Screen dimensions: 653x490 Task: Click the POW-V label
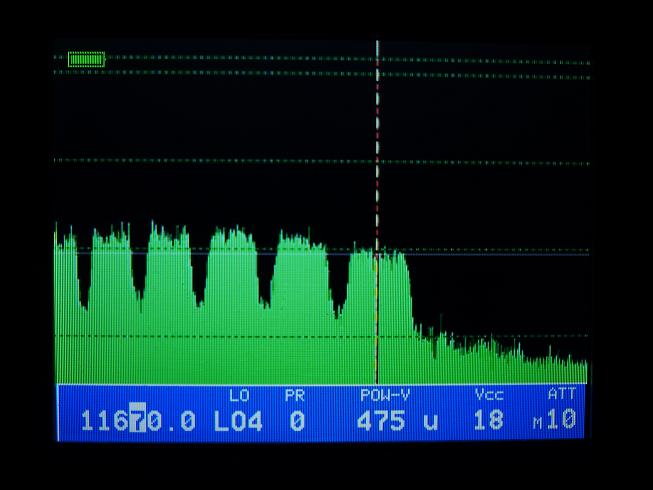click(385, 396)
